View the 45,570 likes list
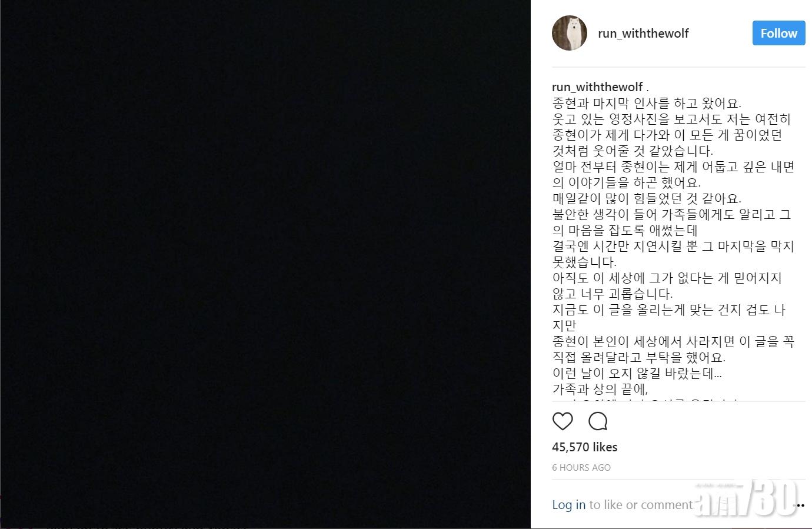812x529 pixels. (x=585, y=447)
